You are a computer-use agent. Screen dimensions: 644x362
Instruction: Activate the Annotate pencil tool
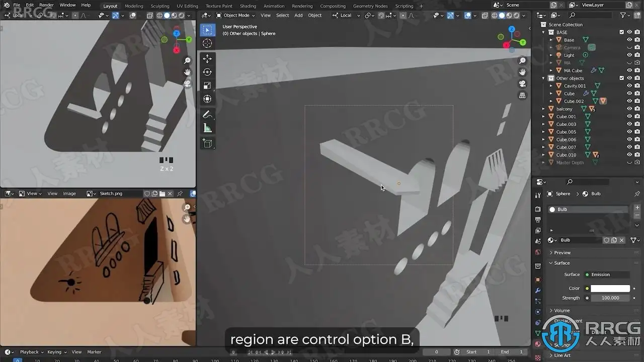pyautogui.click(x=207, y=115)
